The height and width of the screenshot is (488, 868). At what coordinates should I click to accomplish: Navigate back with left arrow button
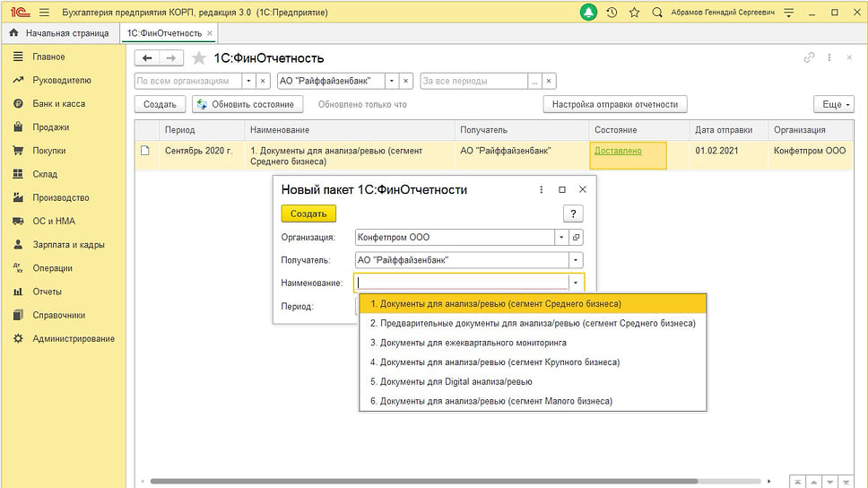tap(147, 58)
